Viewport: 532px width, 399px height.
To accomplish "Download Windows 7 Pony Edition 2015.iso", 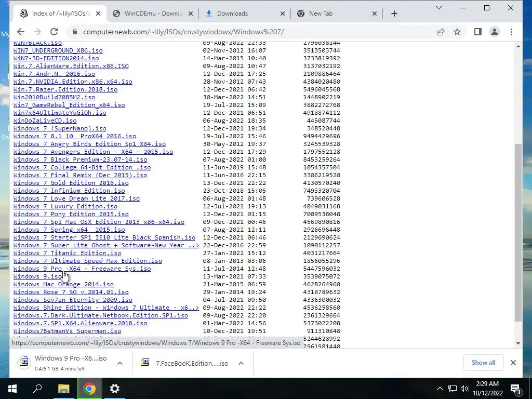I will point(71,215).
